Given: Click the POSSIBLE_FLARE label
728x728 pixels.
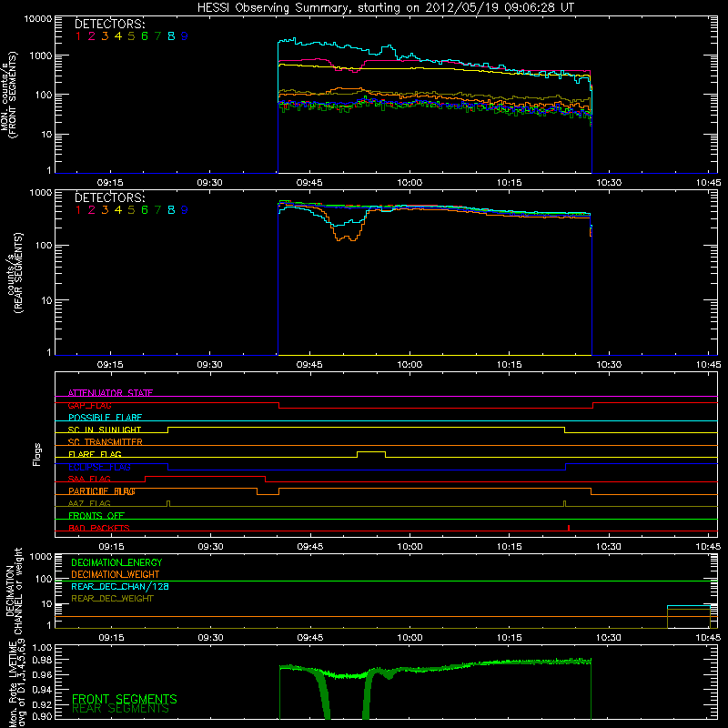Looking at the screenshot, I should coord(105,418).
